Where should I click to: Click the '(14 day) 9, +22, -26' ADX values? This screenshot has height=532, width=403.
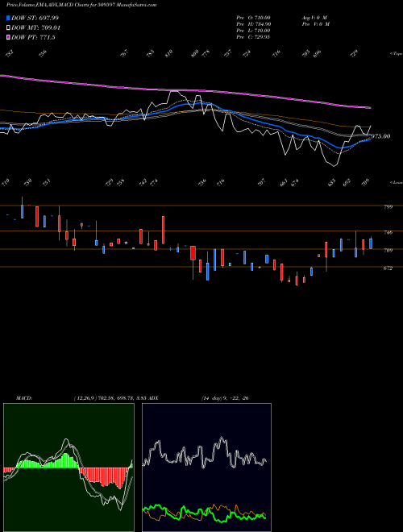point(225,398)
